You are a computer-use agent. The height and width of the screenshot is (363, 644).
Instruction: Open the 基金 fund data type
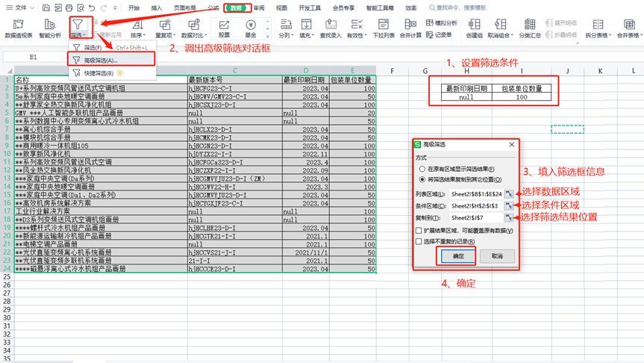[x=251, y=28]
